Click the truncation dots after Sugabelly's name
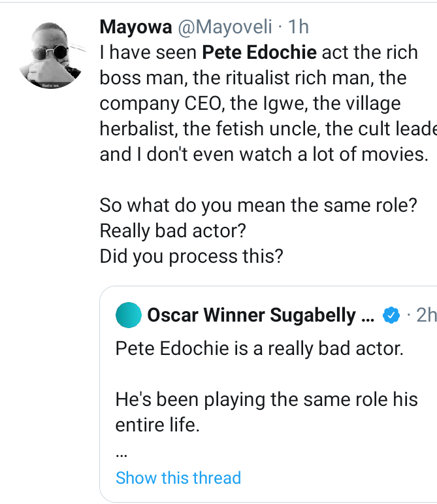437x504 pixels. 367,316
